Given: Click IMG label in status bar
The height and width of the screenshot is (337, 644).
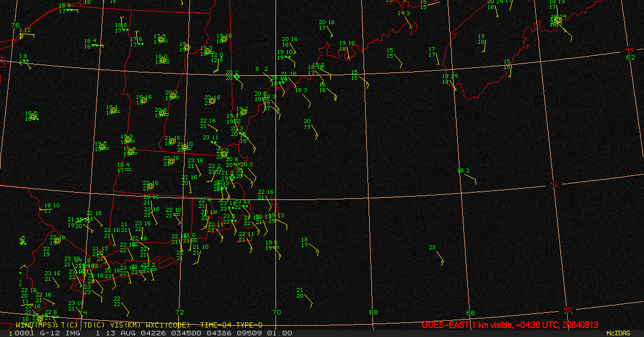Looking at the screenshot, I should [x=73, y=333].
